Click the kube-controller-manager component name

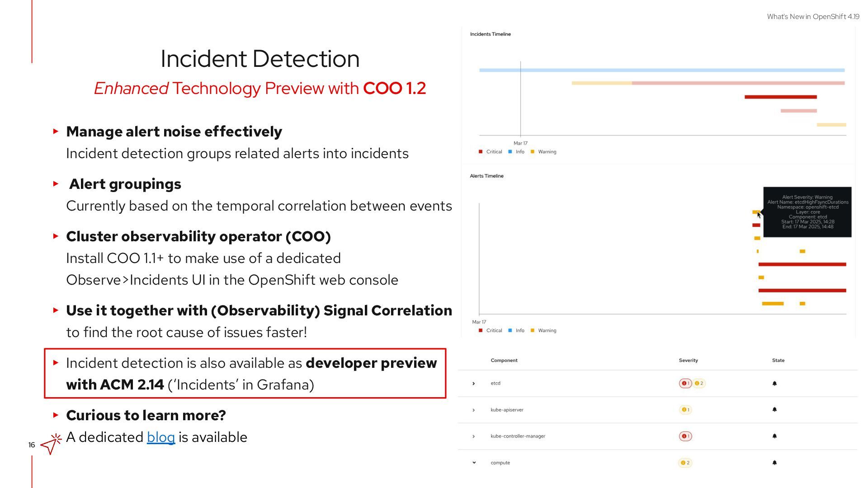point(518,436)
